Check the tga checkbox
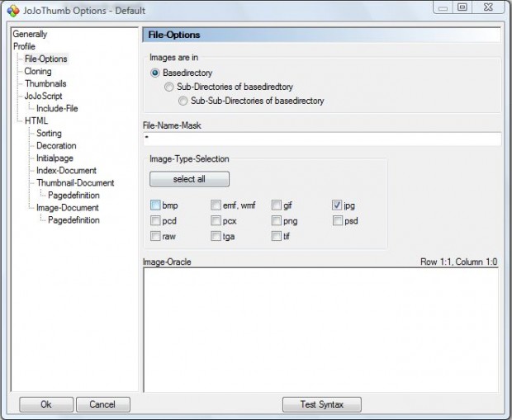The width and height of the screenshot is (512, 420). [x=216, y=236]
